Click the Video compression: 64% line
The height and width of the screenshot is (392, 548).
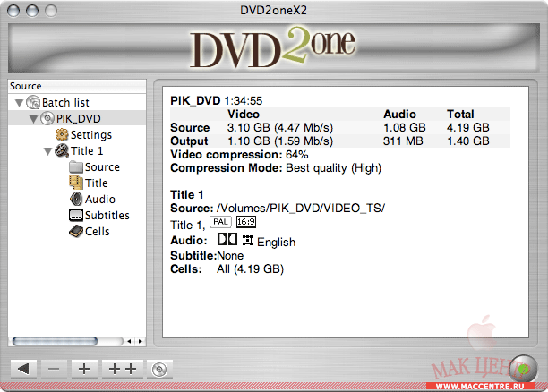coord(239,155)
